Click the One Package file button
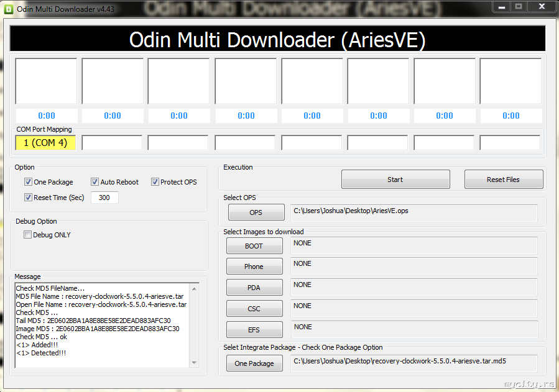This screenshot has width=559, height=392. click(254, 363)
